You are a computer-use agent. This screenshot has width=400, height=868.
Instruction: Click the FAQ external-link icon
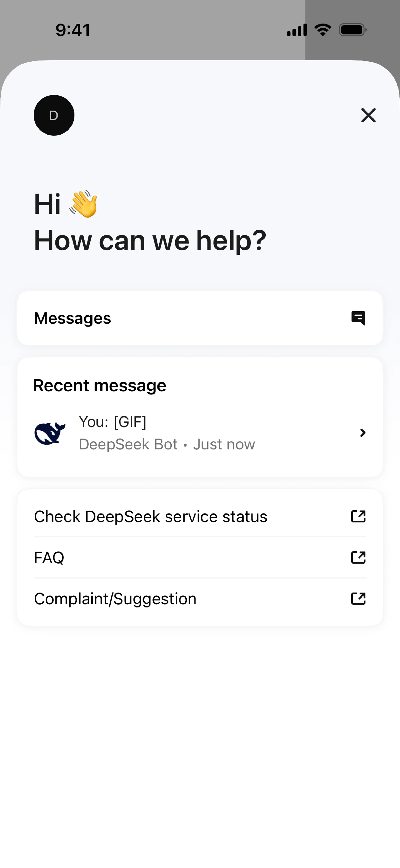click(358, 557)
